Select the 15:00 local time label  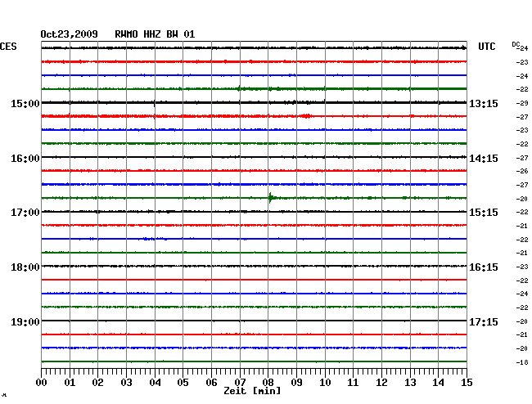(x=25, y=103)
